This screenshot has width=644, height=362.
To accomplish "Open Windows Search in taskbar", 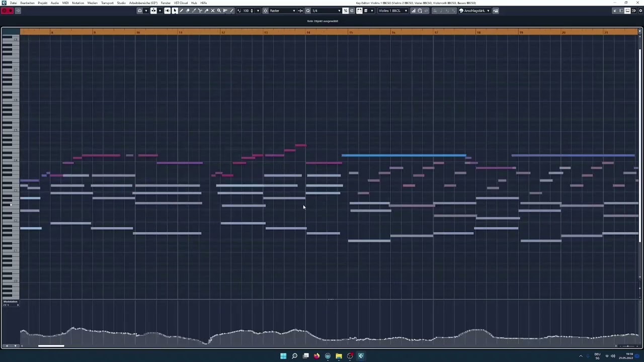I will click(294, 356).
